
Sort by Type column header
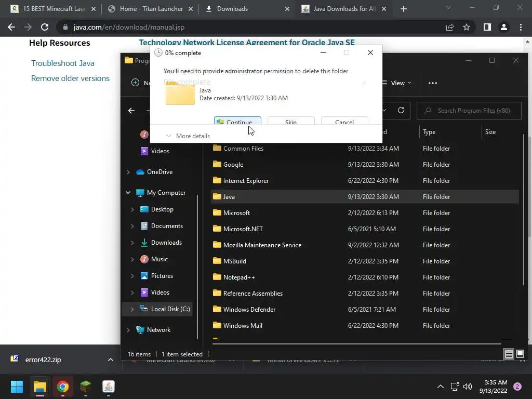point(450,132)
